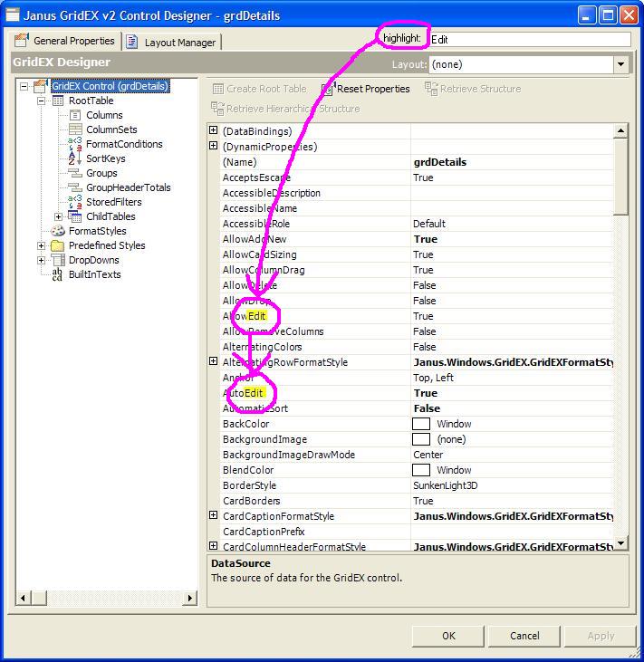644x662 pixels.
Task: Expand the (DynamicProperties) property
Action: (213, 146)
